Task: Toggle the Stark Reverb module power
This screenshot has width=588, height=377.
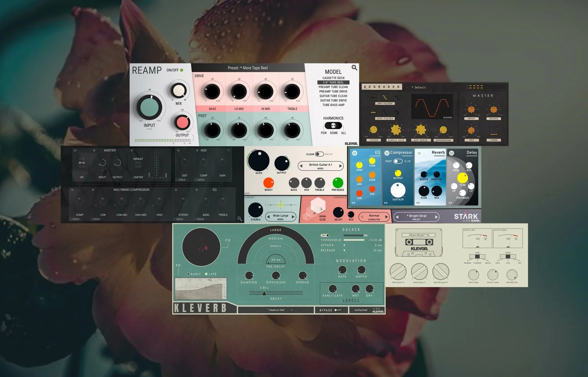Action: click(x=419, y=153)
